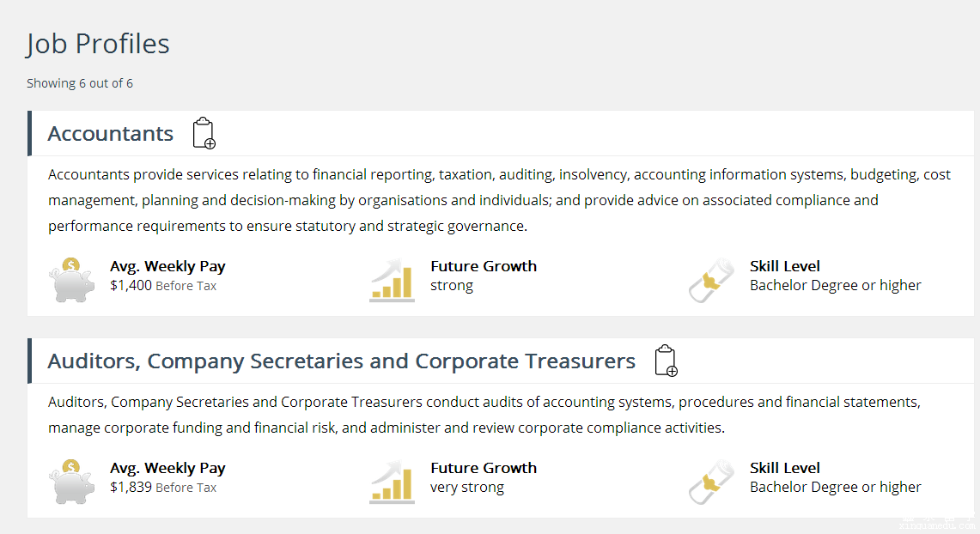
Task: Open the Accountants job profile heading
Action: 111,134
